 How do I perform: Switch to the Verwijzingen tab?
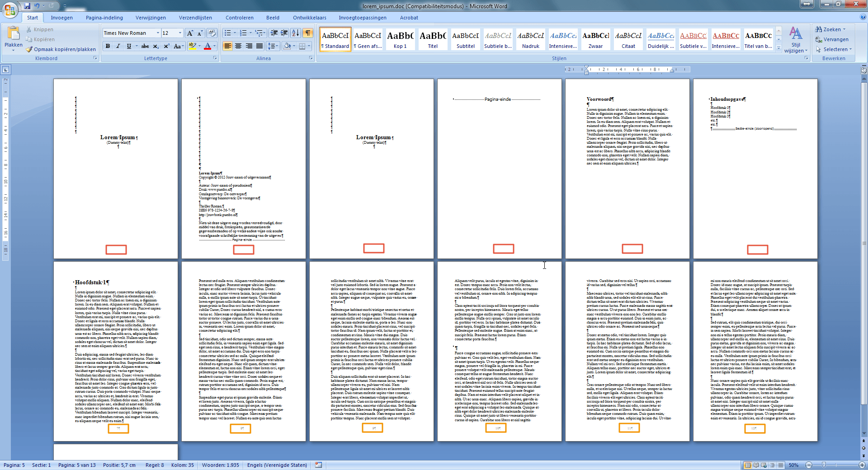pyautogui.click(x=151, y=18)
